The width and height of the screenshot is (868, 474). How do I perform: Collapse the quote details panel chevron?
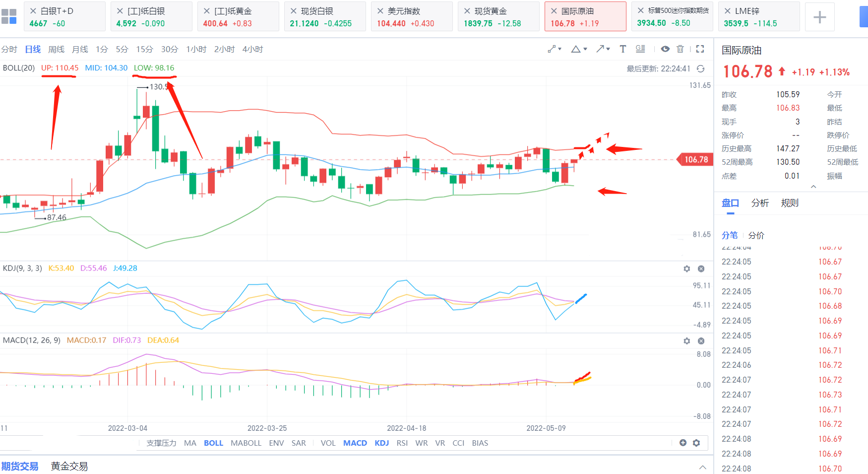[x=813, y=187]
